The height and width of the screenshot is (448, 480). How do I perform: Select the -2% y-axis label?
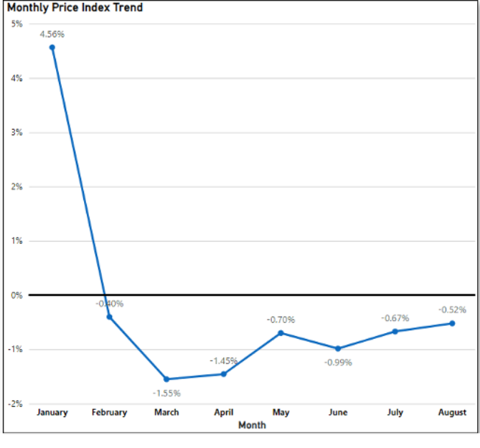point(16,403)
